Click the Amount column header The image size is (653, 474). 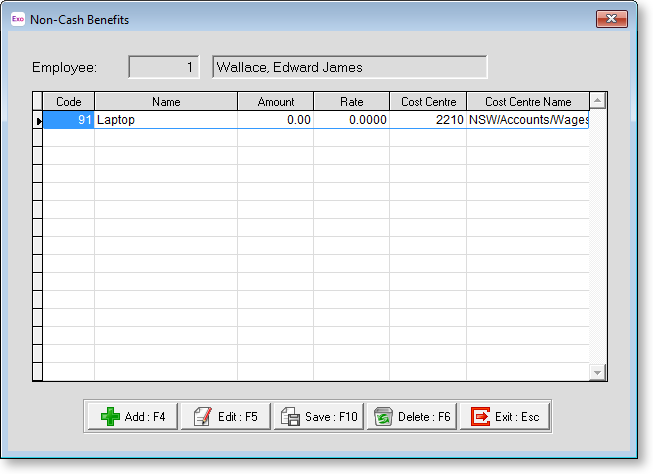(x=275, y=101)
